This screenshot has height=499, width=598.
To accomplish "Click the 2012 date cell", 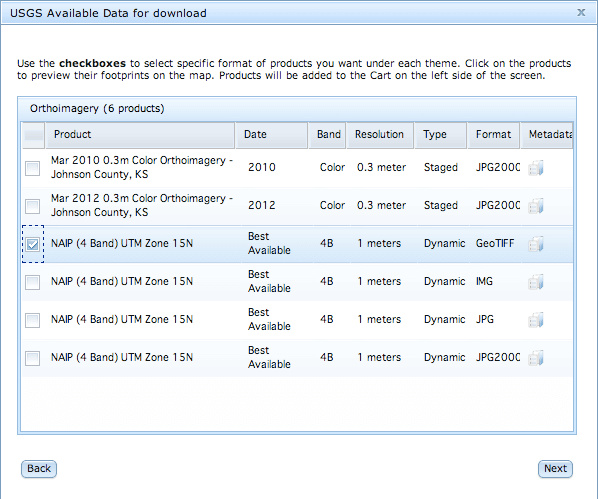I will (262, 205).
